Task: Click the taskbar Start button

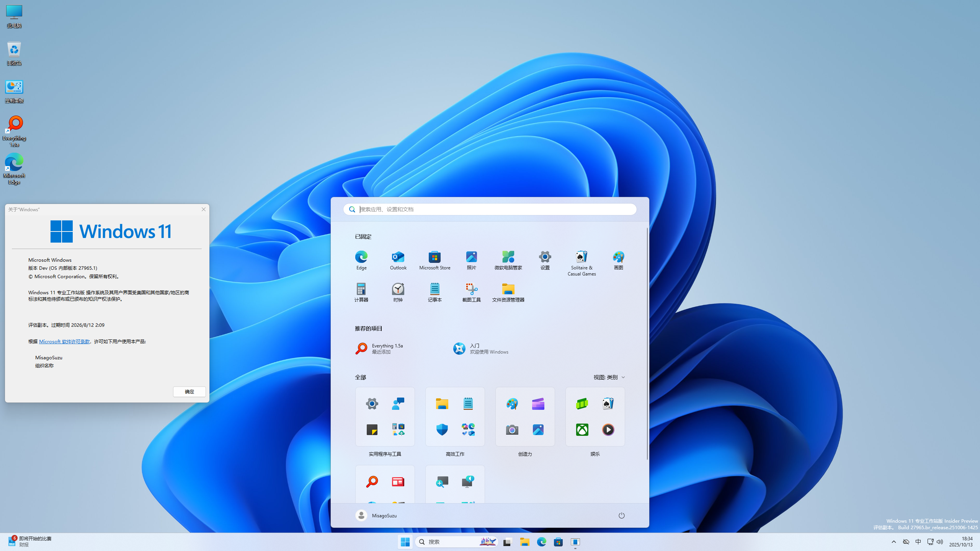Action: pos(405,542)
